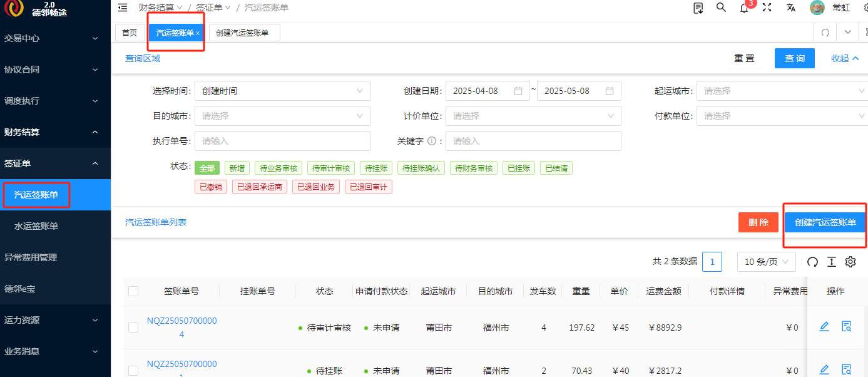The width and height of the screenshot is (868, 377).
Task: View details of the 待挂账 row
Action: [x=847, y=369]
